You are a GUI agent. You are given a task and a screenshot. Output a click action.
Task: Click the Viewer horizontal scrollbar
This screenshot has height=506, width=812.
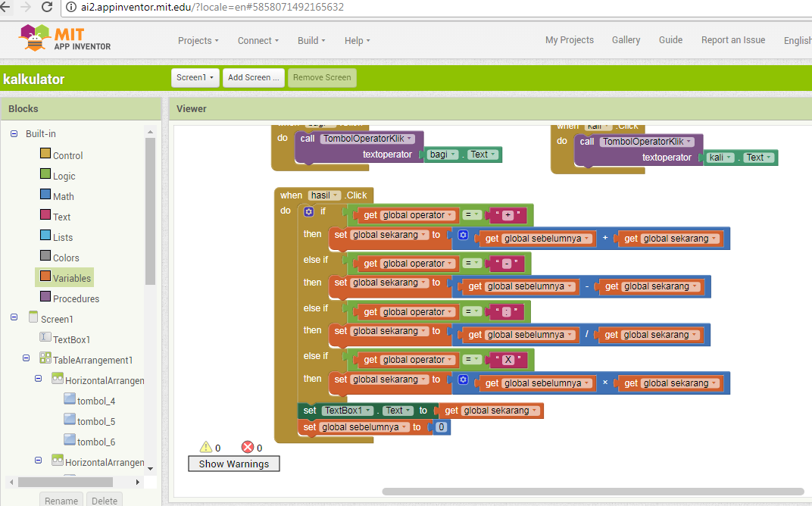point(593,492)
